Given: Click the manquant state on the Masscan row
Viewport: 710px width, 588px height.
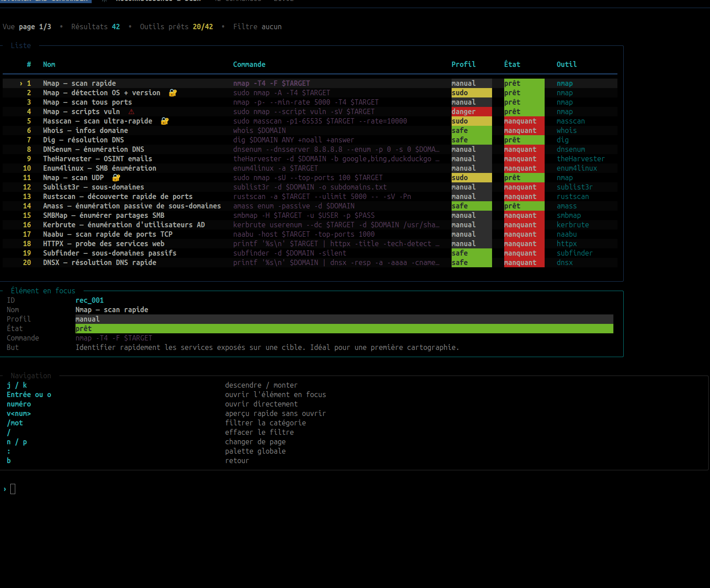Looking at the screenshot, I should (524, 121).
